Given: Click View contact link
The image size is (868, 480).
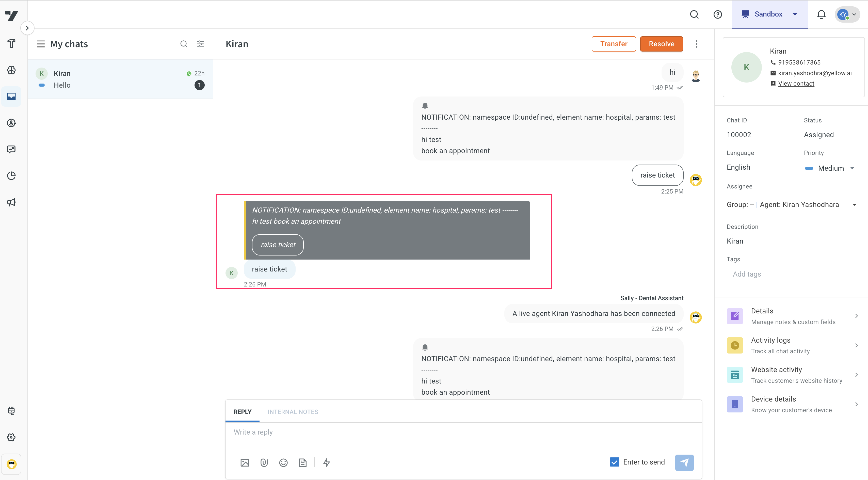Looking at the screenshot, I should (x=796, y=84).
